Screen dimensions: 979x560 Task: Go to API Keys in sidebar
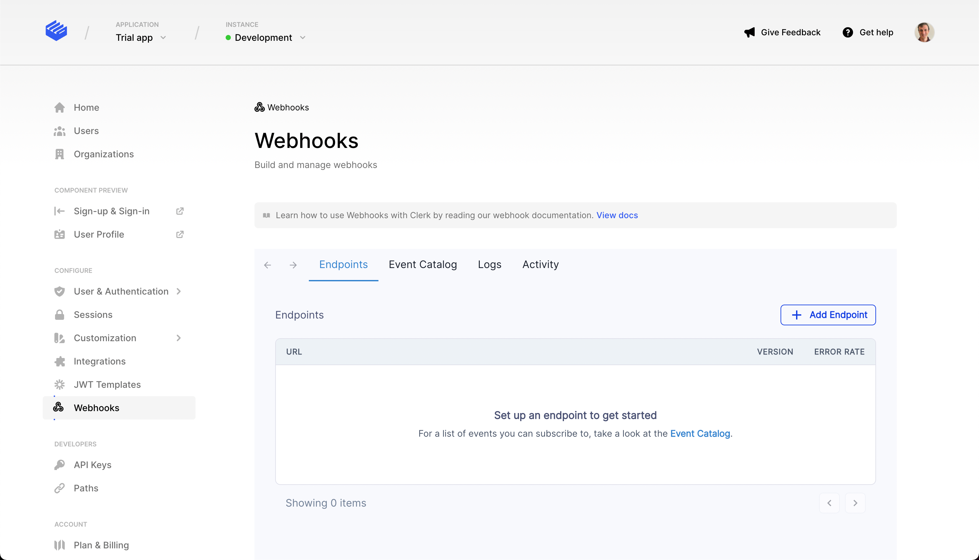point(92,465)
